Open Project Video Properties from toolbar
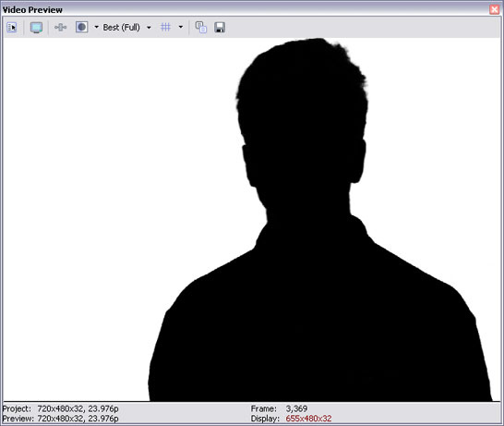The image size is (504, 426). point(12,28)
